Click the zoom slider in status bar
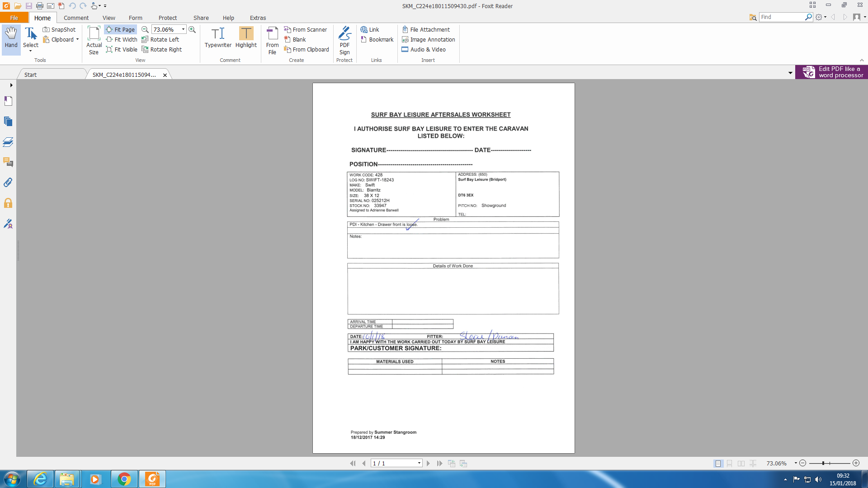Screen dimensions: 868x488 pos(829,463)
